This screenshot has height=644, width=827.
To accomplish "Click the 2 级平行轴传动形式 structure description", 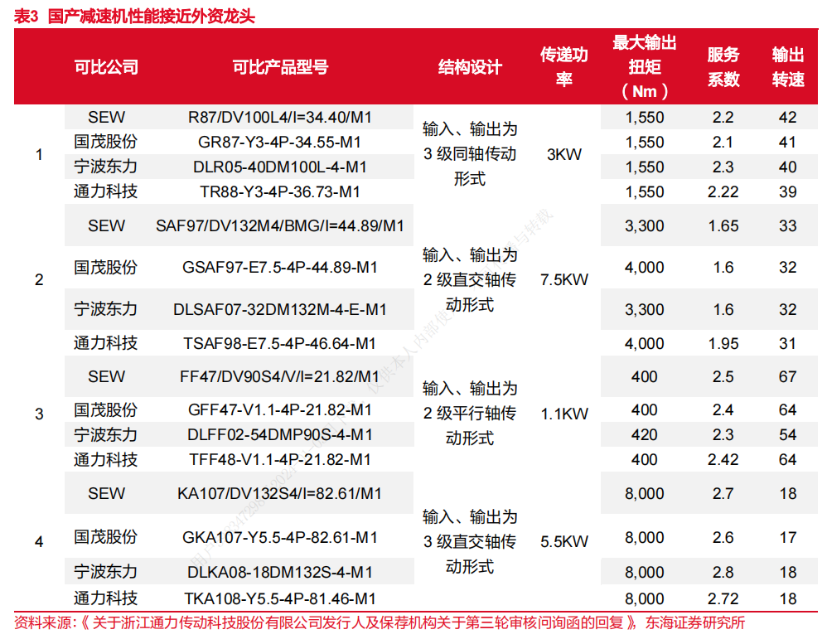I will click(469, 414).
